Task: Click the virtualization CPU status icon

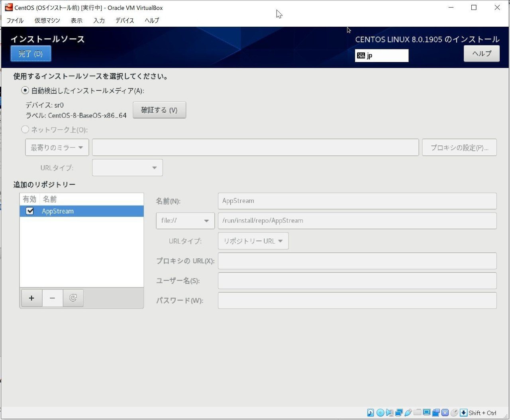Action: tap(445, 412)
